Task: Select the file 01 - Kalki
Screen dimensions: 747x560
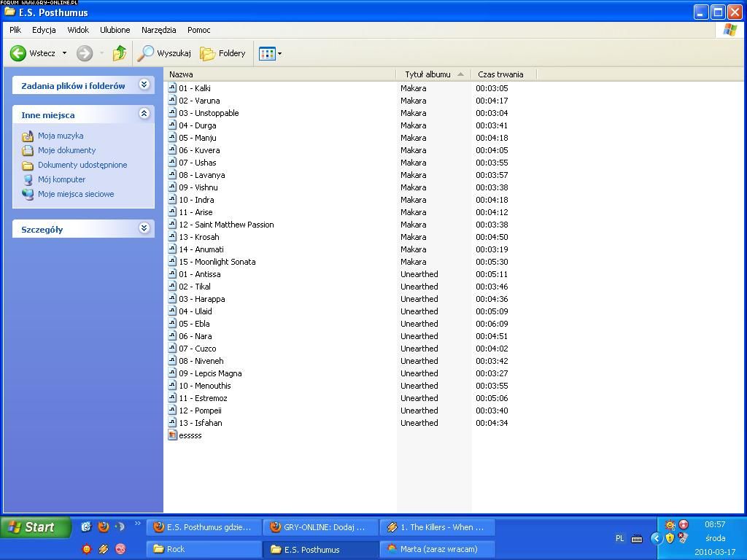Action: click(194, 88)
